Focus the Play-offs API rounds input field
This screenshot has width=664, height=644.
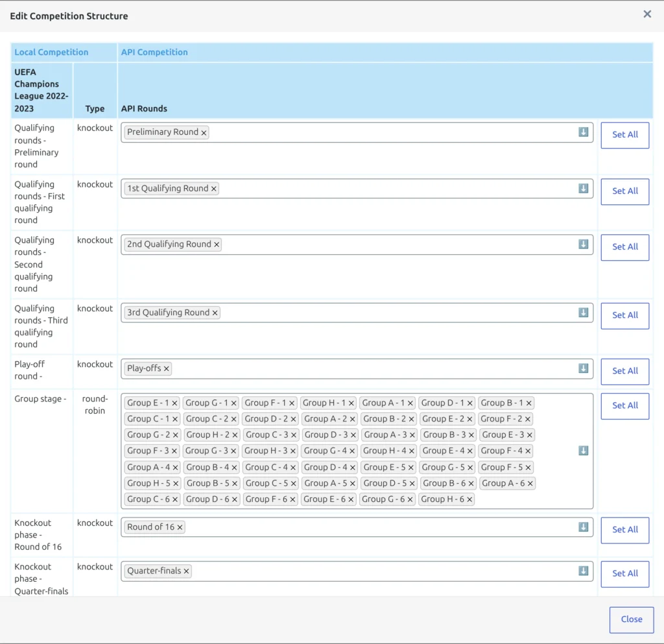(357, 369)
